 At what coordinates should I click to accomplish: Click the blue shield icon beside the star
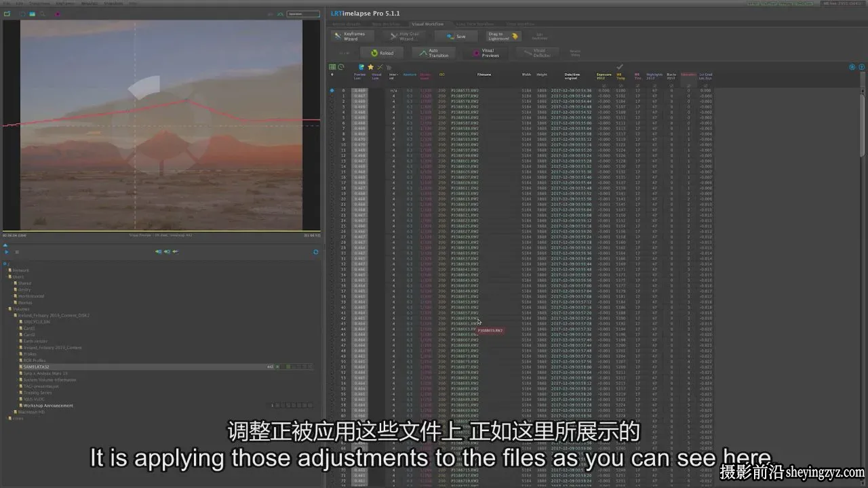click(361, 67)
